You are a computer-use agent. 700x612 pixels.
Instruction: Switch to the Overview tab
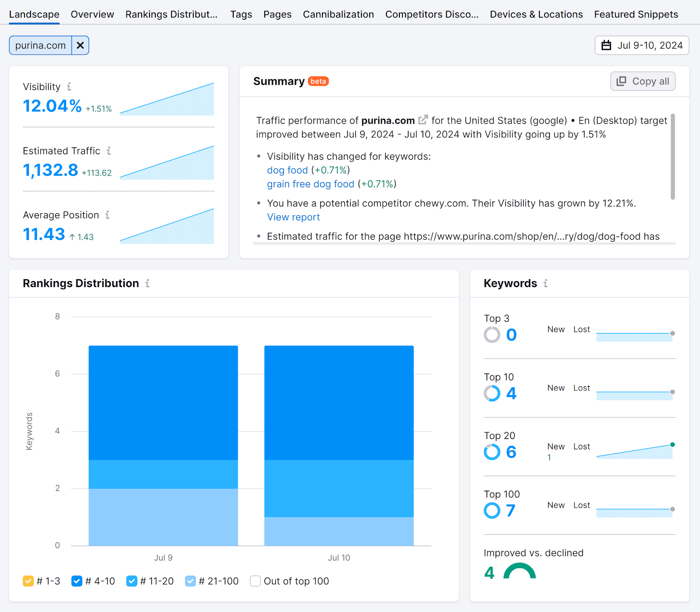92,14
